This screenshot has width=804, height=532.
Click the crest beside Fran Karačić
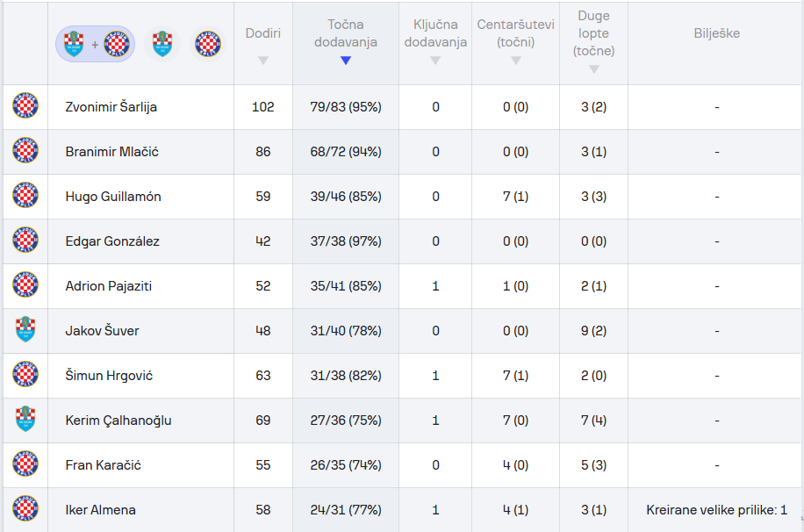[x=25, y=464]
